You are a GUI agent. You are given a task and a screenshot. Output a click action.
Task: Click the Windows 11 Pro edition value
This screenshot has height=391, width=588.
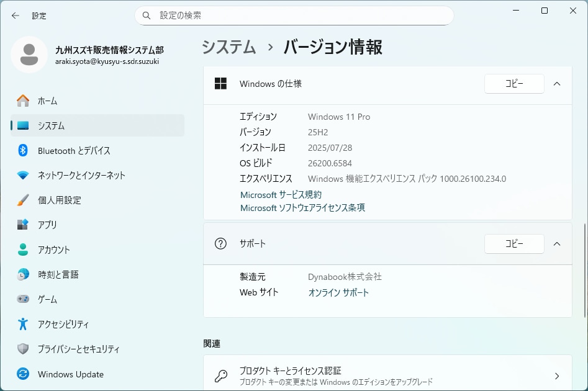(x=339, y=117)
